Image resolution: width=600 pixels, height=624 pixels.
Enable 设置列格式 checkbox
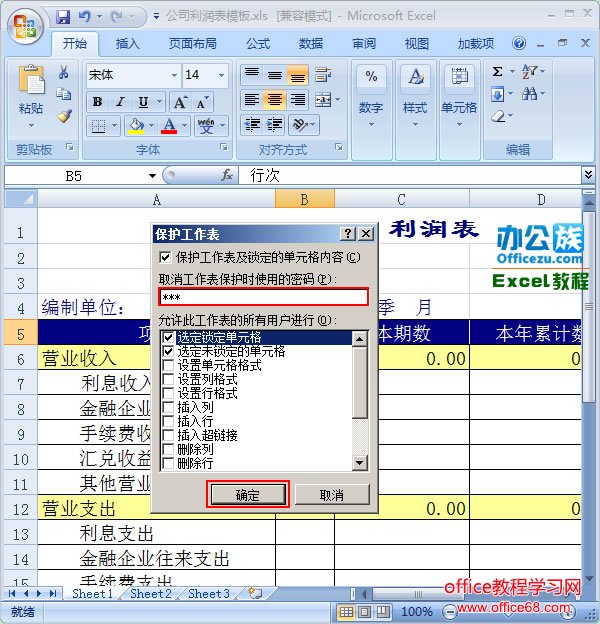[168, 379]
